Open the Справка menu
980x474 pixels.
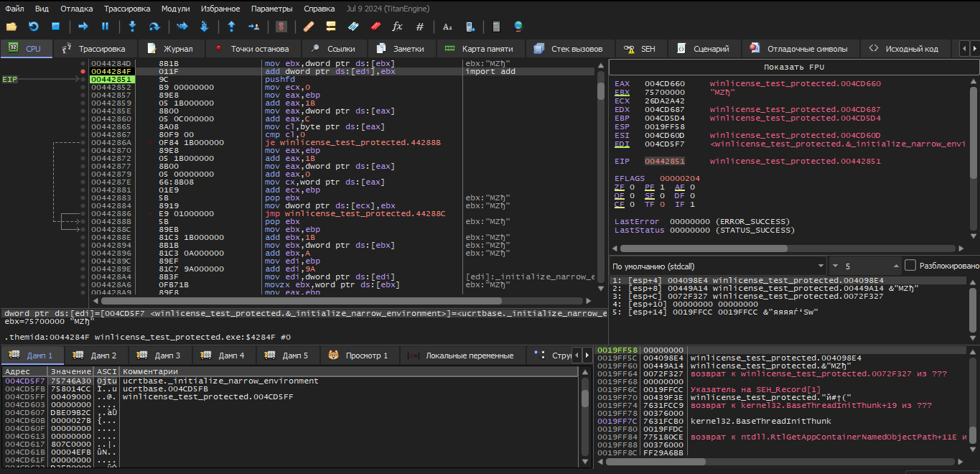pos(319,9)
